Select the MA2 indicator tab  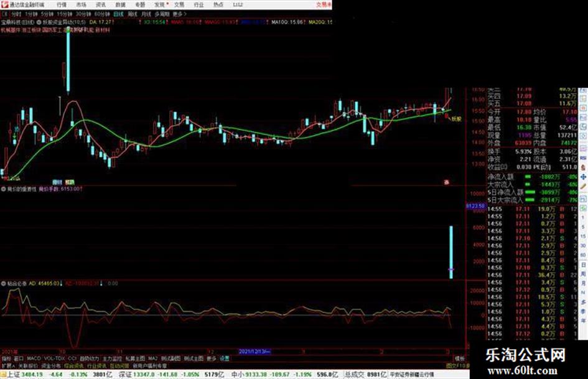(152, 358)
